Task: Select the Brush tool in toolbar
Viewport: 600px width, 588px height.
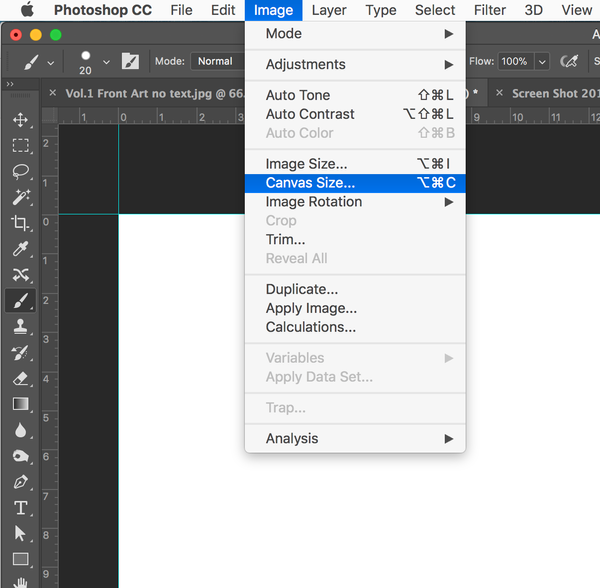Action: 20,300
